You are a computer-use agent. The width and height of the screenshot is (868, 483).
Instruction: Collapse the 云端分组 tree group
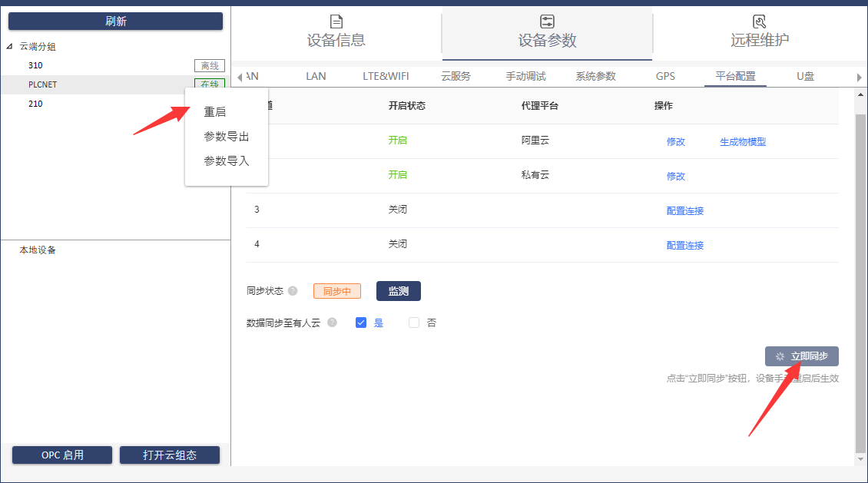(9, 47)
